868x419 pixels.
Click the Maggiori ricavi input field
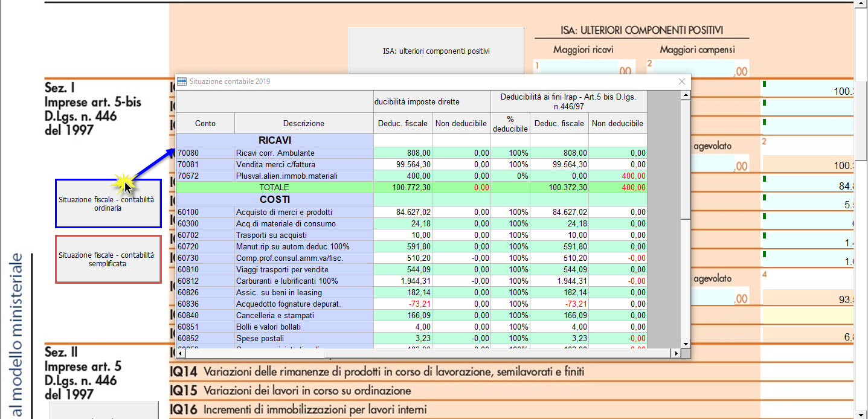(x=584, y=68)
